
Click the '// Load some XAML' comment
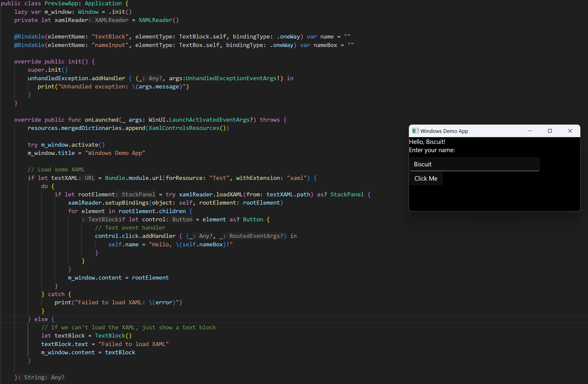pos(56,170)
